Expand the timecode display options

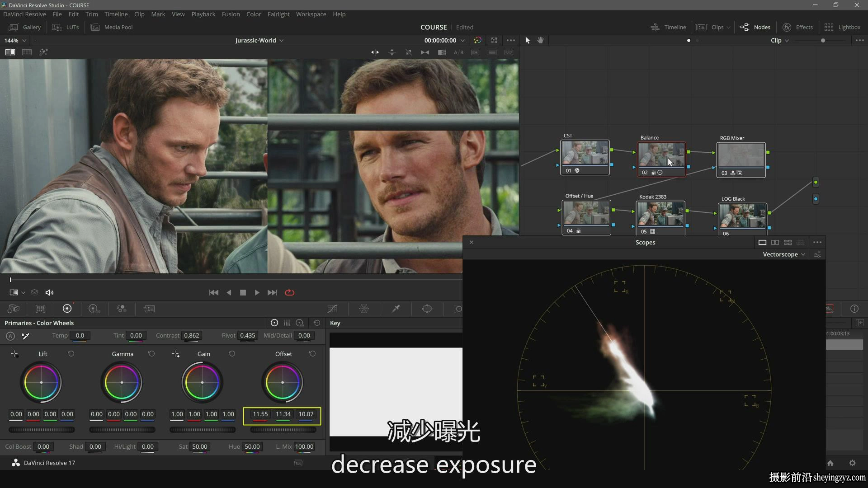pyautogui.click(x=462, y=40)
